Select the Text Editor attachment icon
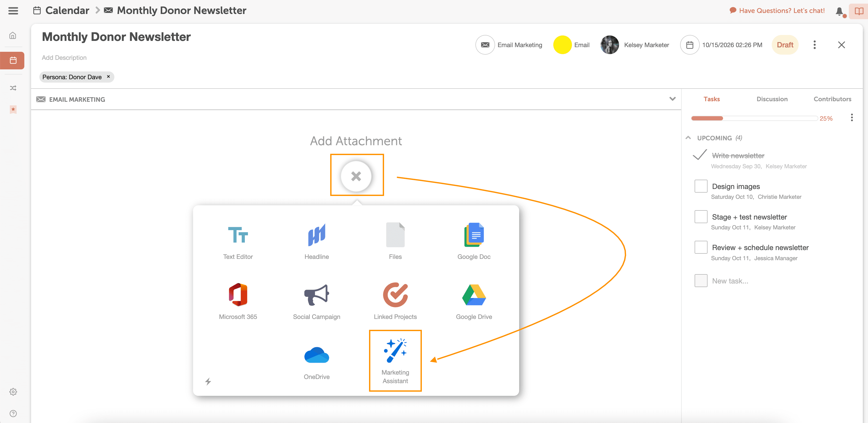Image resolution: width=868 pixels, height=423 pixels. (238, 235)
